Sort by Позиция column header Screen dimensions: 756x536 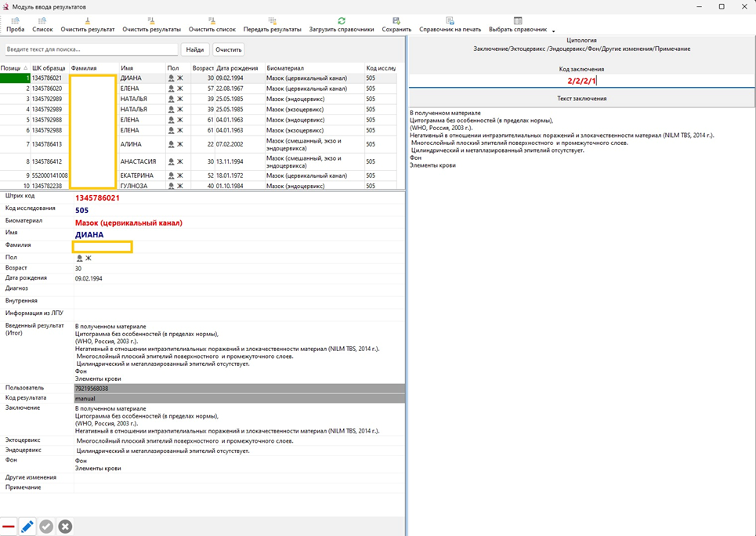[x=14, y=68]
